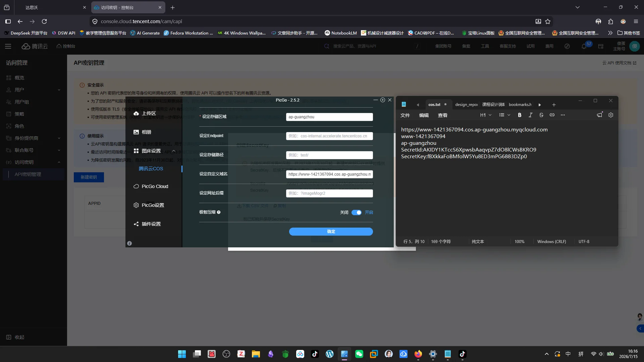Open 云 API 使用文档 link
Image resolution: width=644 pixels, height=362 pixels.
click(619, 63)
